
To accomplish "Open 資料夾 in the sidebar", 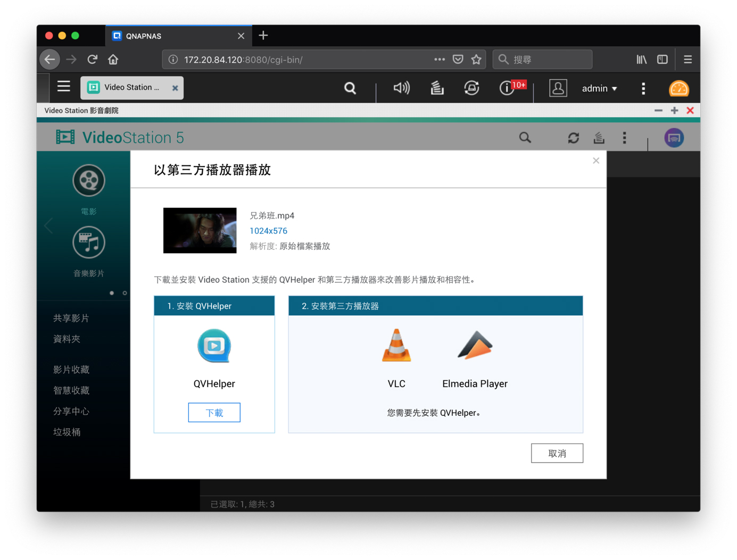I will pyautogui.click(x=67, y=339).
